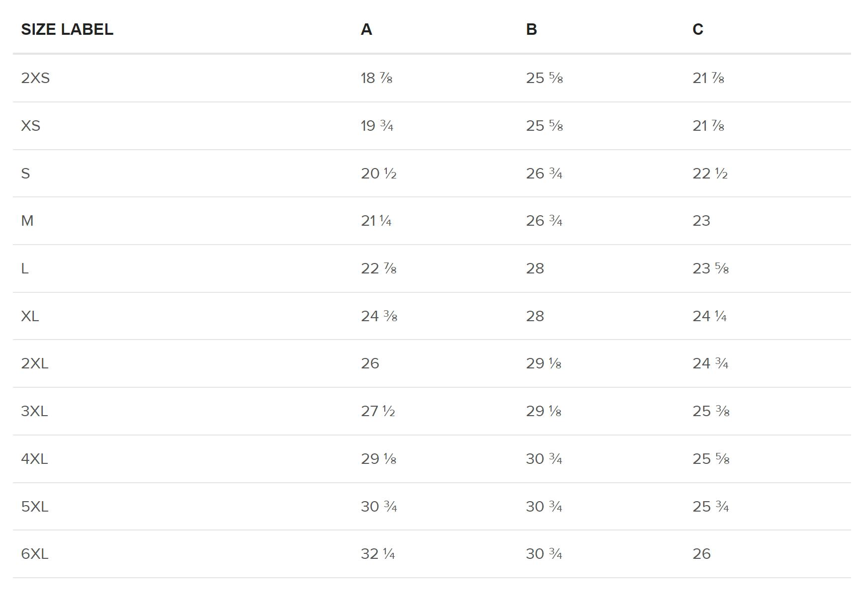Click the S size row label
864x616 pixels.
[25, 174]
